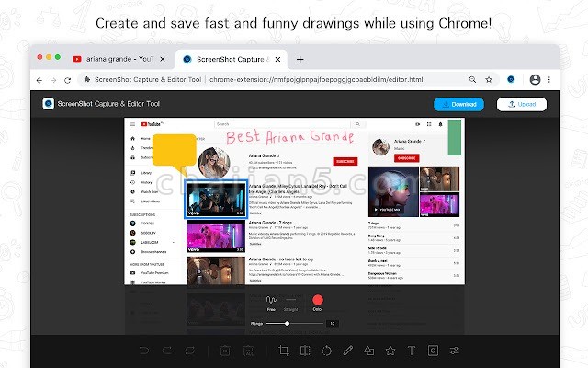Activate the Text tool

click(411, 351)
